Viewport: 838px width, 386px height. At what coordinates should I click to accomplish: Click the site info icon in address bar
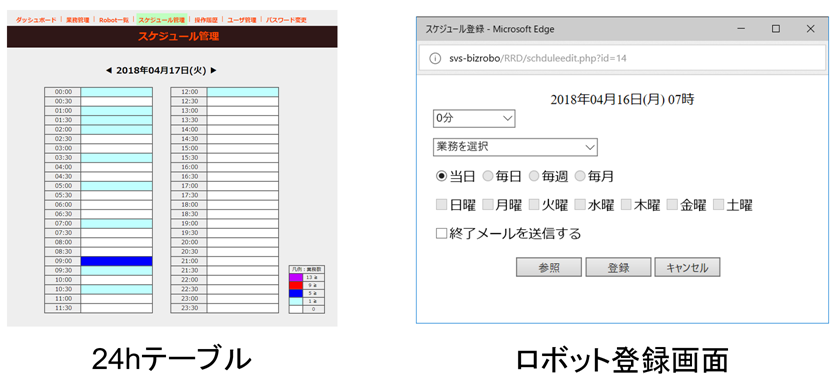(x=436, y=58)
